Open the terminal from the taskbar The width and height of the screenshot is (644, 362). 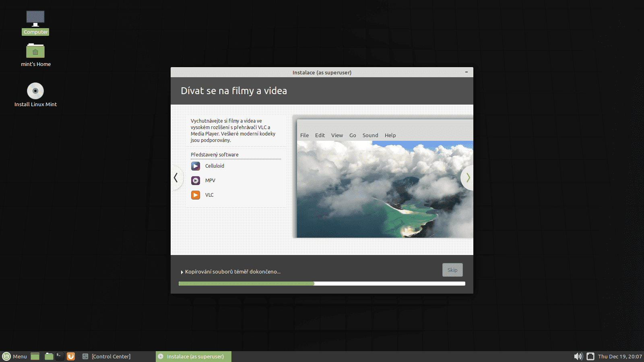60,356
